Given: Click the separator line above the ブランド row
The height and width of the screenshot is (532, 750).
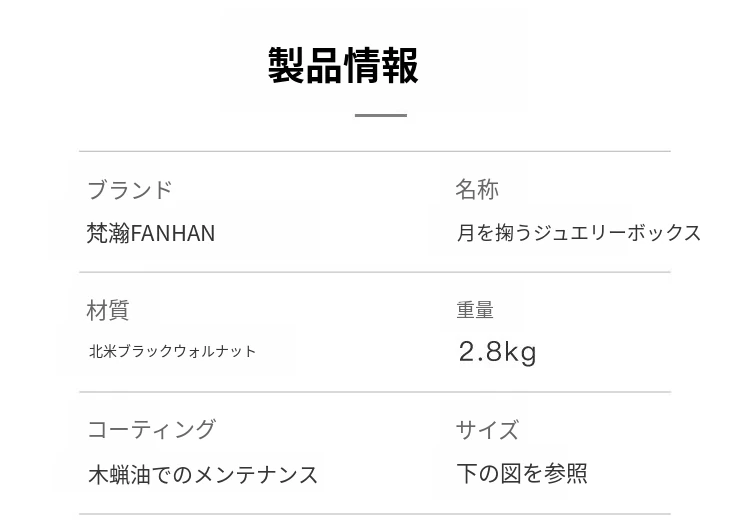Looking at the screenshot, I should [374, 151].
